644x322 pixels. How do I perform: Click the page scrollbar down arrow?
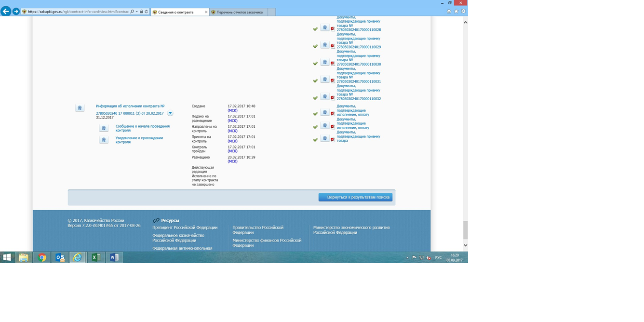coord(465,245)
